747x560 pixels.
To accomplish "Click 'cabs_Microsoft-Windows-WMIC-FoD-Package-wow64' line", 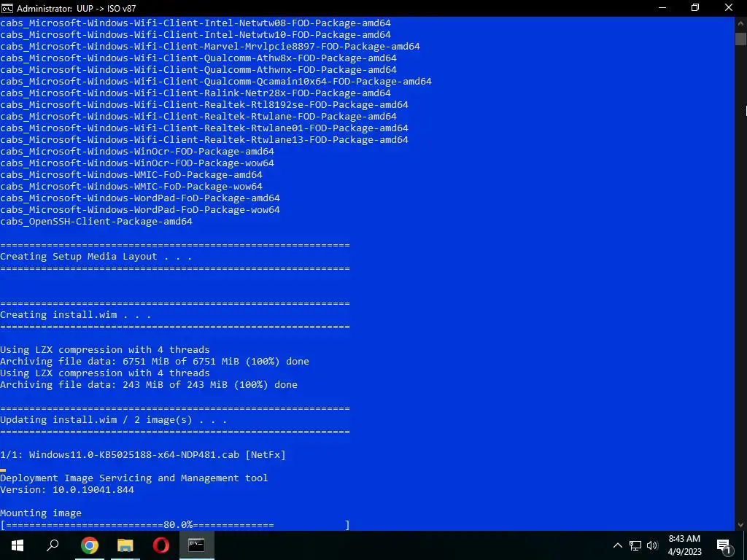I will [x=131, y=187].
